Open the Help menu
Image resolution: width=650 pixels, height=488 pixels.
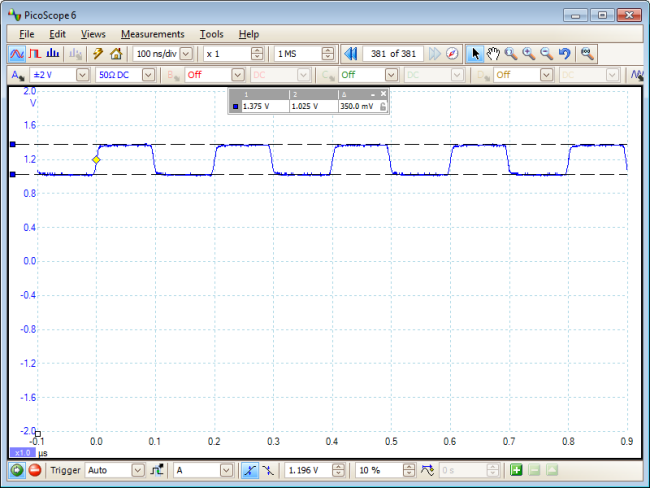click(x=249, y=34)
